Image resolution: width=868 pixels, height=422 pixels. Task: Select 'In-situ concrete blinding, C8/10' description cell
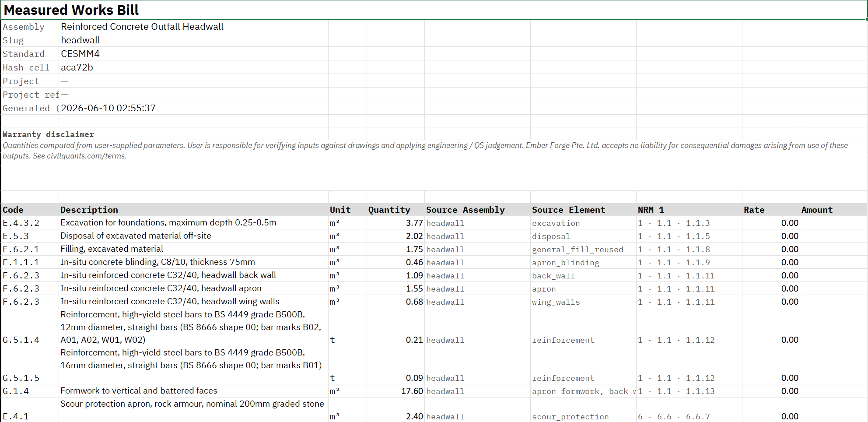click(193, 262)
